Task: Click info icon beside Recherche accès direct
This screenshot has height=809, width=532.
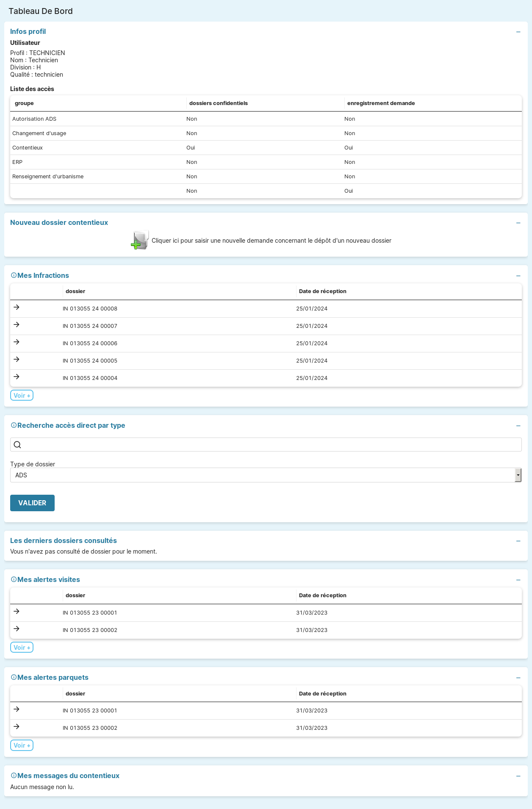Action: (14, 425)
